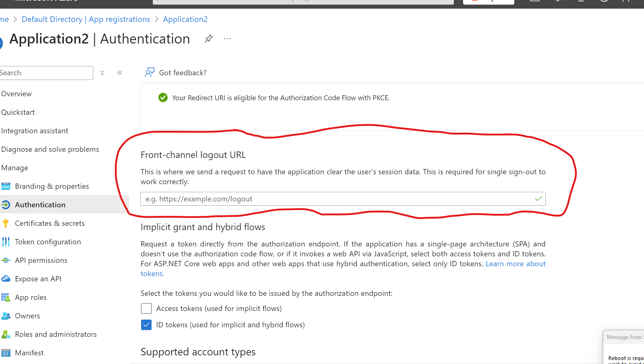Click Learn more about tokens link
Screen dimensions: 644x364
pos(515,264)
